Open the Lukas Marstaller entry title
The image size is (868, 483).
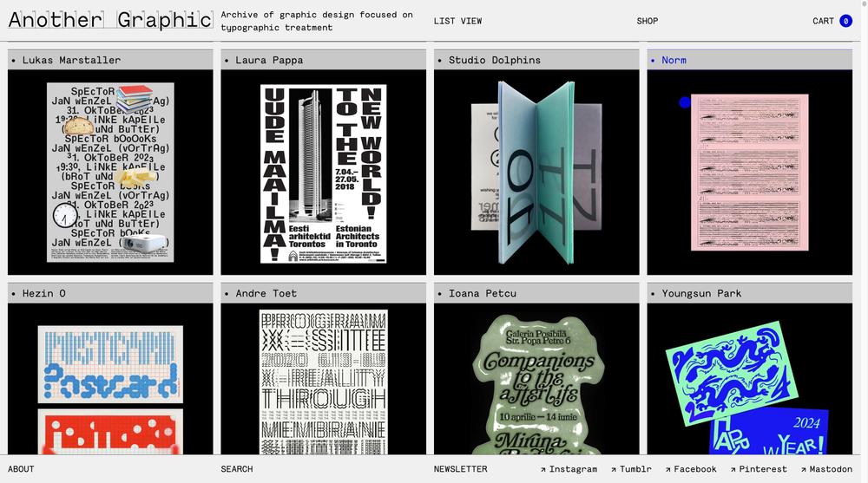pos(71,60)
